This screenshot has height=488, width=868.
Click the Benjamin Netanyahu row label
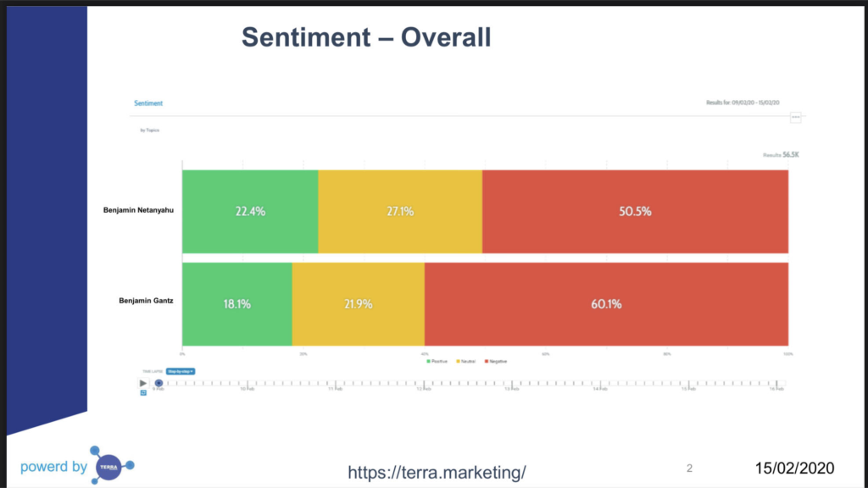point(138,210)
